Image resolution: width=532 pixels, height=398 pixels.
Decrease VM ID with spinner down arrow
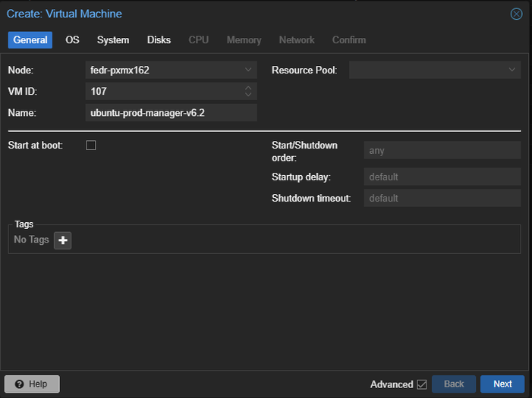(248, 95)
